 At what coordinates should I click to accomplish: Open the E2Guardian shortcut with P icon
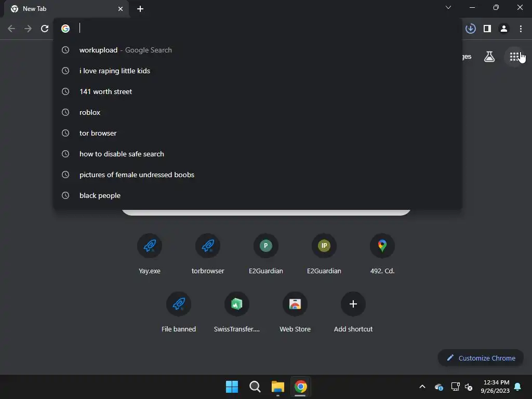[266, 254]
